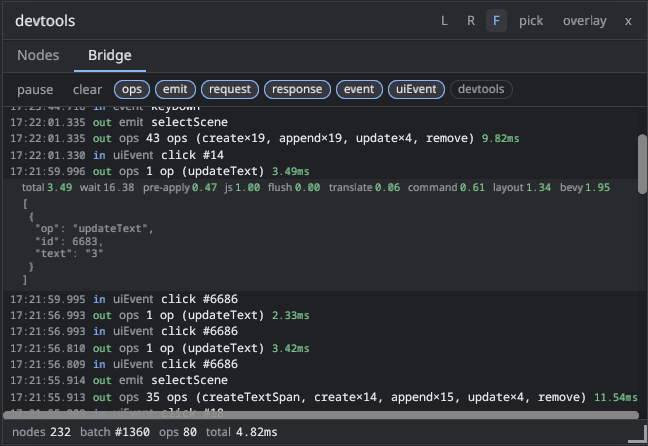
Task: Click the translate 0.06 timing value
Action: point(364,188)
